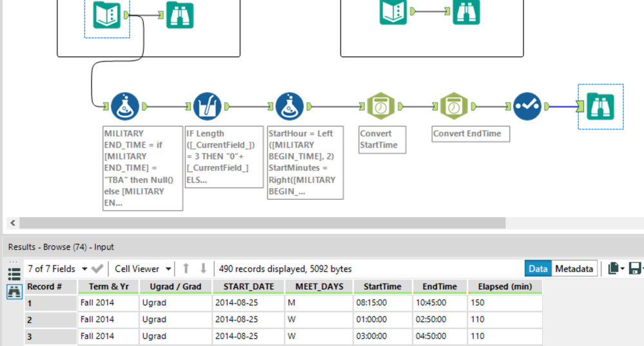This screenshot has height=346, width=644.
Task: Click the Fall 2014 cell in row 1
Action: tap(108, 303)
